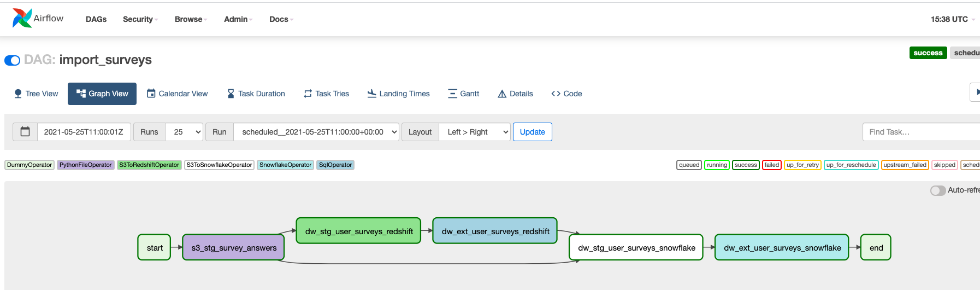Click the upstream_failed state legend box
The width and height of the screenshot is (980, 290).
pyautogui.click(x=905, y=165)
